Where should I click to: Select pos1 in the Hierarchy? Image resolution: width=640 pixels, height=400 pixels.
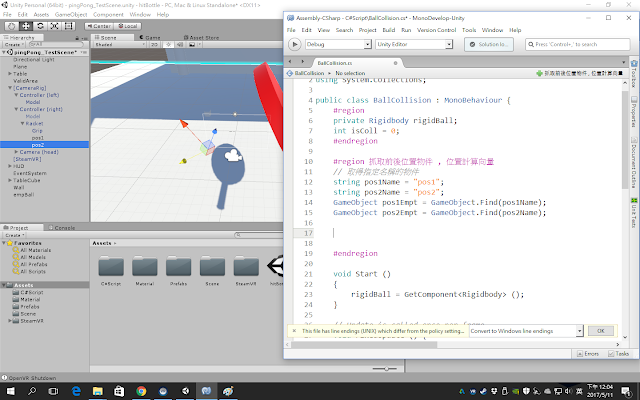(x=38, y=138)
